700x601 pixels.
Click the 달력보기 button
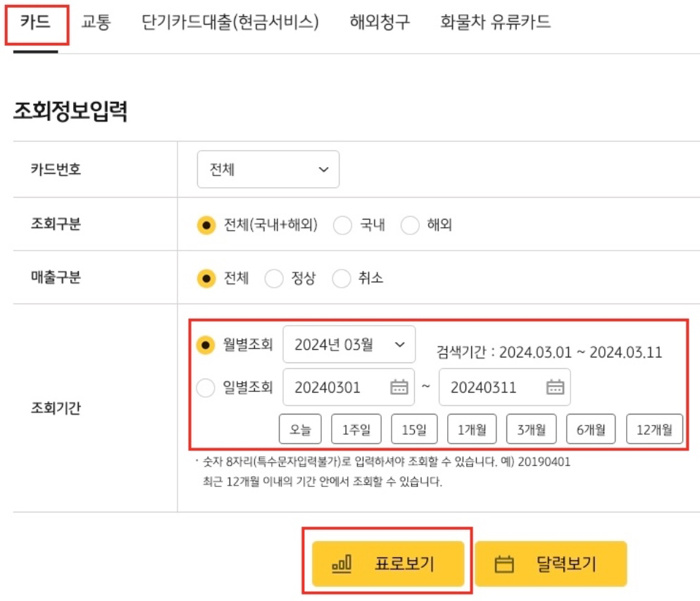[x=551, y=564]
